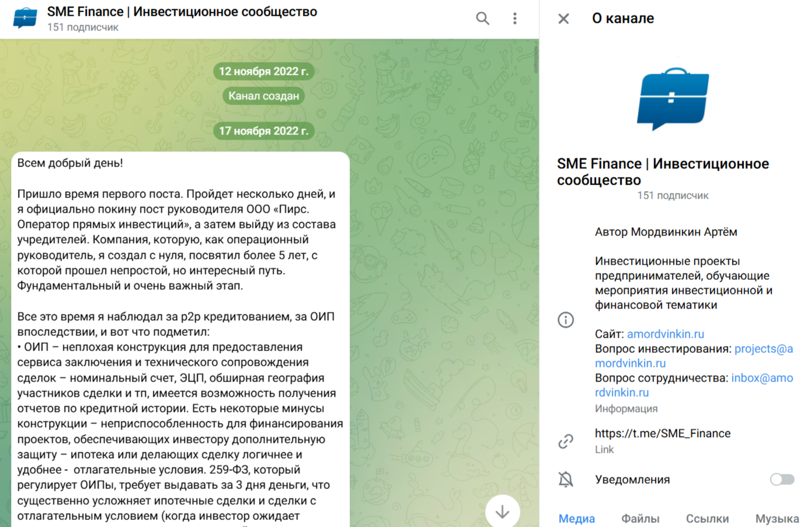The height and width of the screenshot is (527, 812).
Task: Click the 'Уведомления' label
Action: (632, 480)
